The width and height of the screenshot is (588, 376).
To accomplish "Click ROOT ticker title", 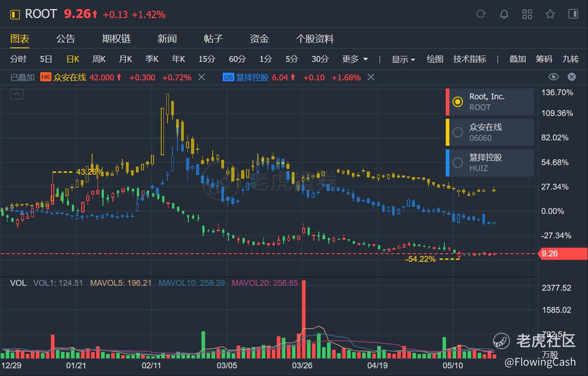I will (41, 14).
